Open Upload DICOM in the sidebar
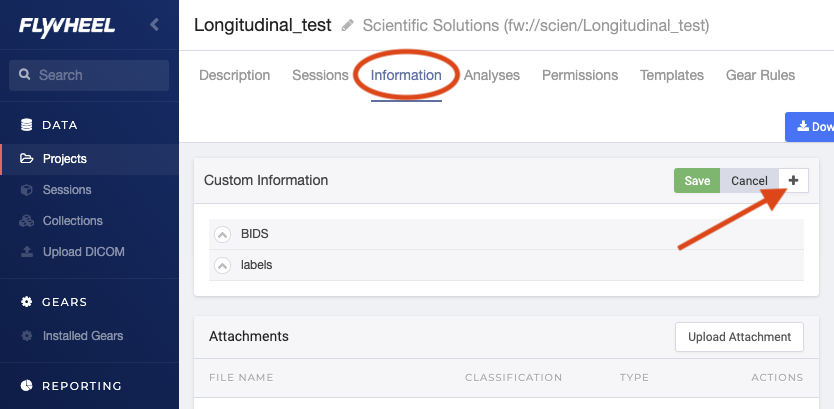This screenshot has width=834, height=409. click(84, 252)
